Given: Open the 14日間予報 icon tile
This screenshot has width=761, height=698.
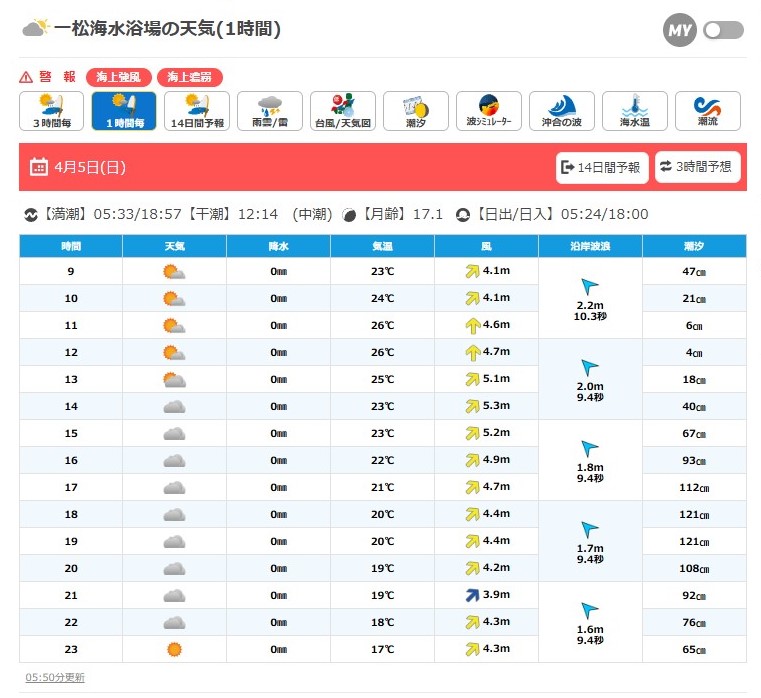Looking at the screenshot, I should [197, 111].
